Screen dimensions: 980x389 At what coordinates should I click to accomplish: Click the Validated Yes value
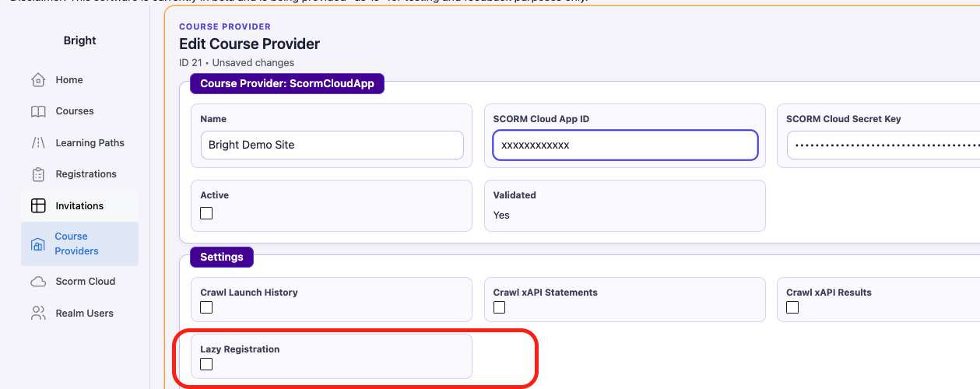coord(501,215)
